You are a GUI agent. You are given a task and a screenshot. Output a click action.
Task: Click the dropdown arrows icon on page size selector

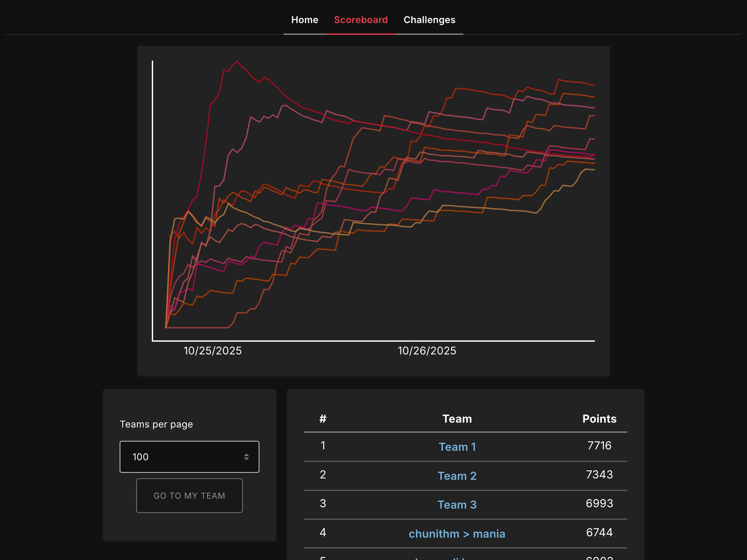(246, 457)
